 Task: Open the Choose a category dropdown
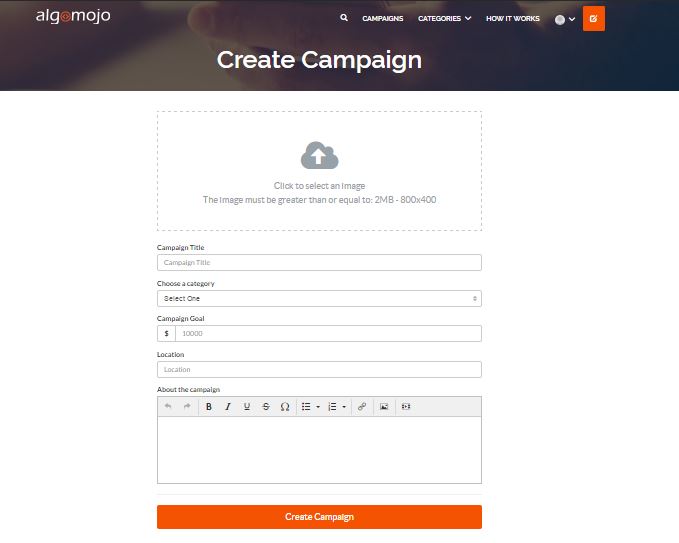coord(319,298)
